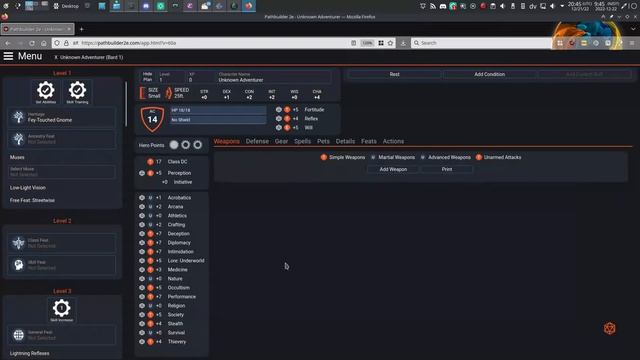Screen dimensions: 640x360
Task: Switch to the Spells tab
Action: (302, 141)
